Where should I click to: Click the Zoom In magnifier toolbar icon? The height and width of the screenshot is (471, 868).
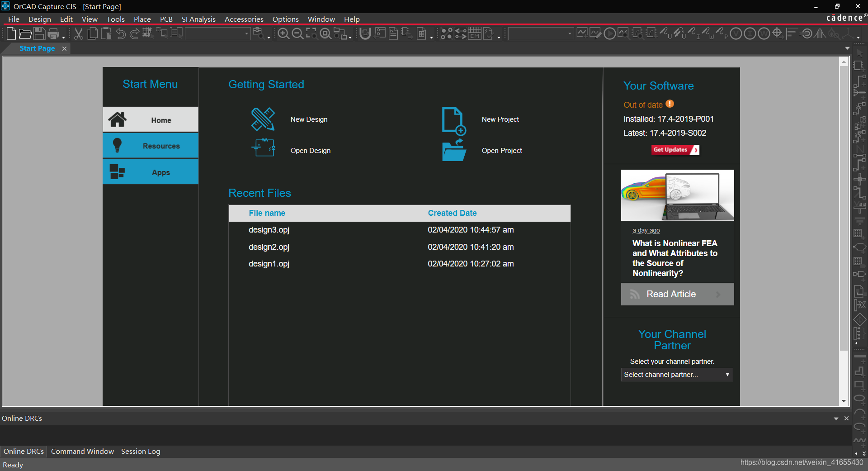[283, 34]
